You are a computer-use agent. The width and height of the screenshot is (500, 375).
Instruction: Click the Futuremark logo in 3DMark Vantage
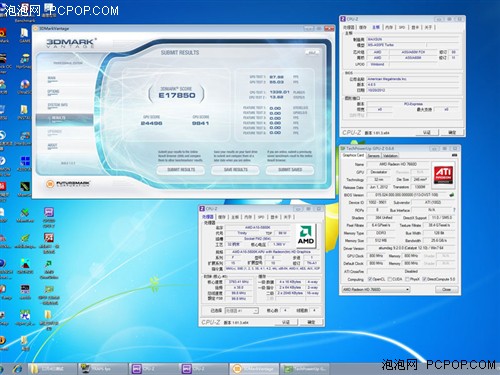[x=68, y=184]
